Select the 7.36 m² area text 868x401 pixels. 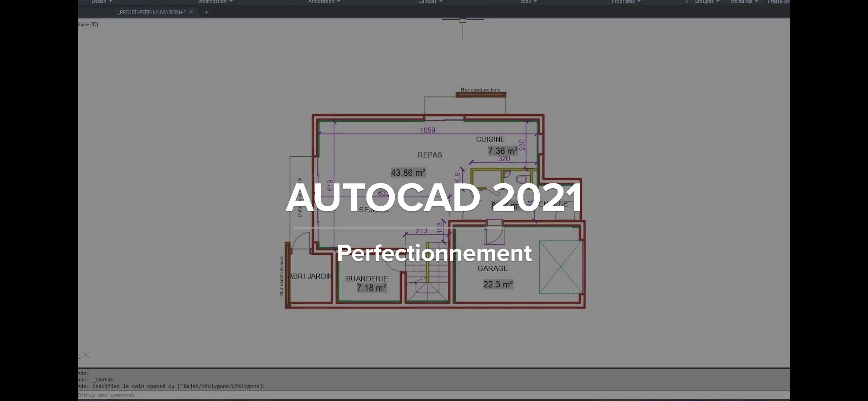point(502,151)
